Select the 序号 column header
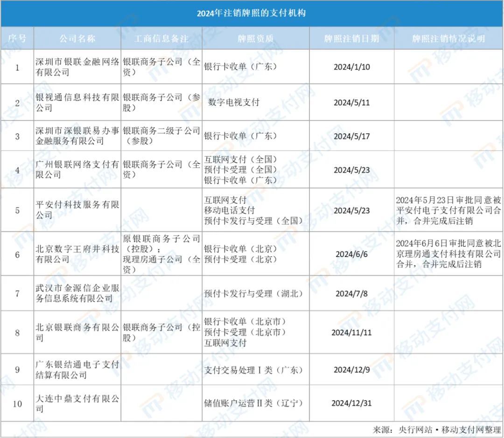This screenshot has width=504, height=438. pyautogui.click(x=17, y=39)
